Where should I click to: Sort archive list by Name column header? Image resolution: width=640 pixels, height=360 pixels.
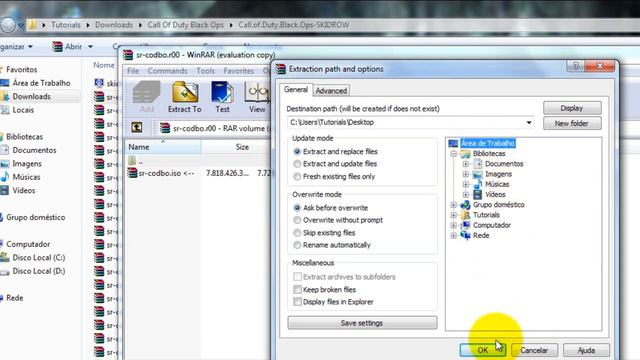[x=163, y=147]
